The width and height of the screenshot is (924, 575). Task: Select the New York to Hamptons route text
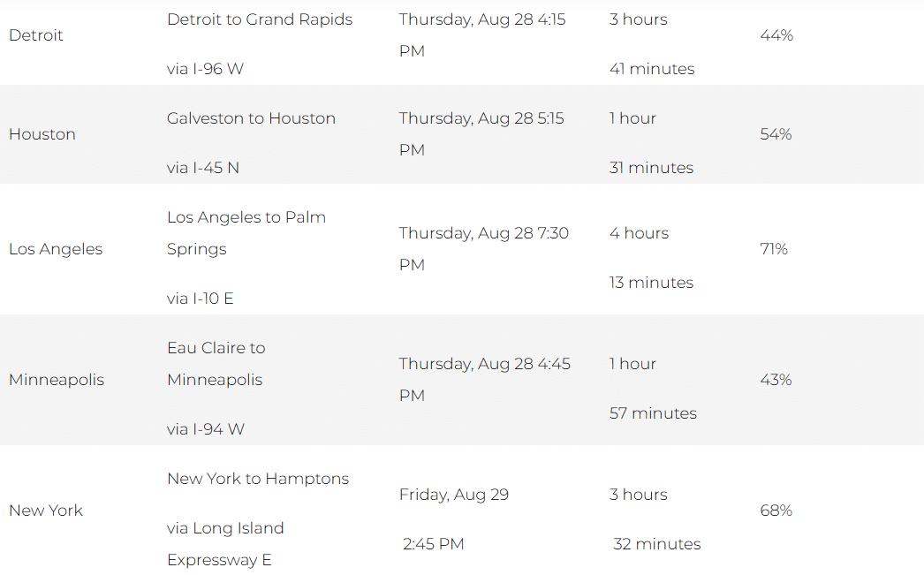click(258, 479)
